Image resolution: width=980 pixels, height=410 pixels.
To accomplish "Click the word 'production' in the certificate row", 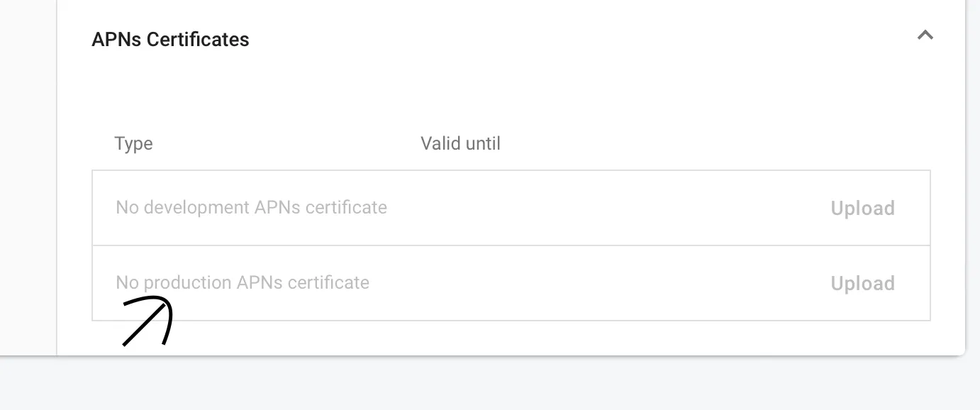I will pos(188,283).
